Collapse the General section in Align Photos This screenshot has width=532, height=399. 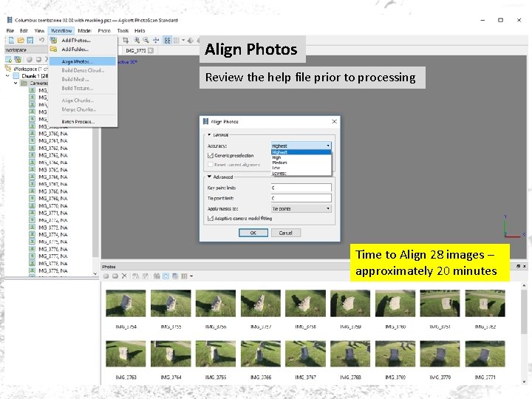[x=209, y=134]
